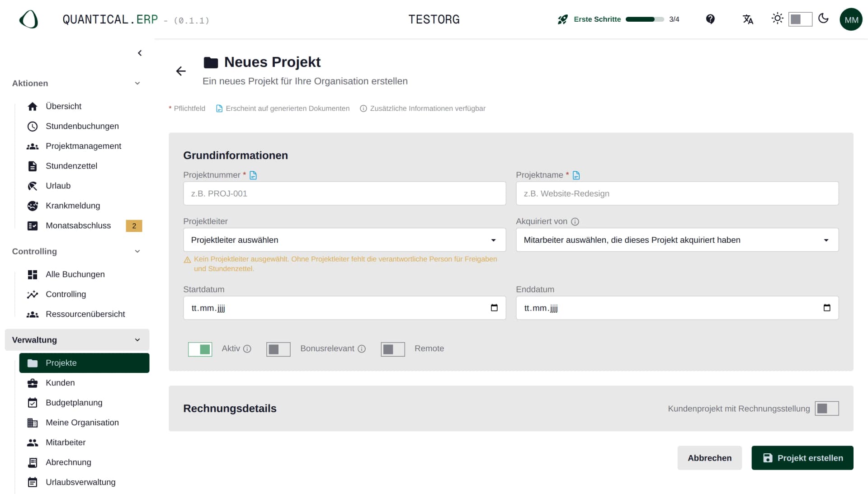Click the Urlaubsverwaltung calendar icon

[x=33, y=482]
